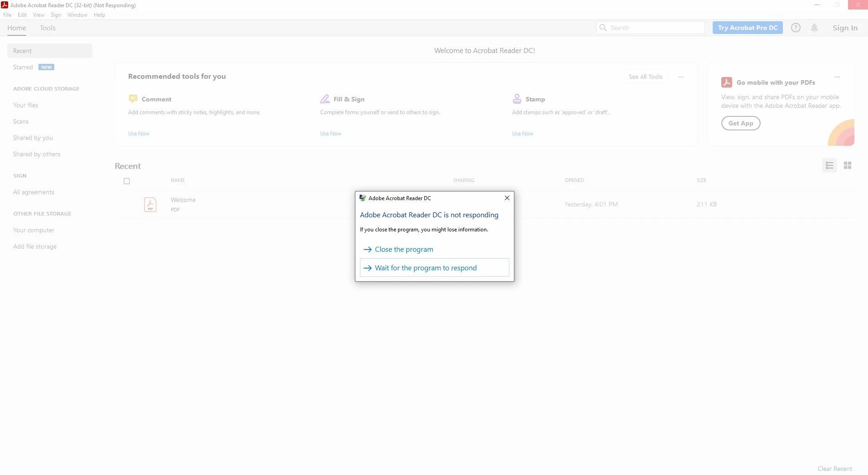The image size is (868, 475).
Task: Click the search magnifier icon
Action: 603,28
